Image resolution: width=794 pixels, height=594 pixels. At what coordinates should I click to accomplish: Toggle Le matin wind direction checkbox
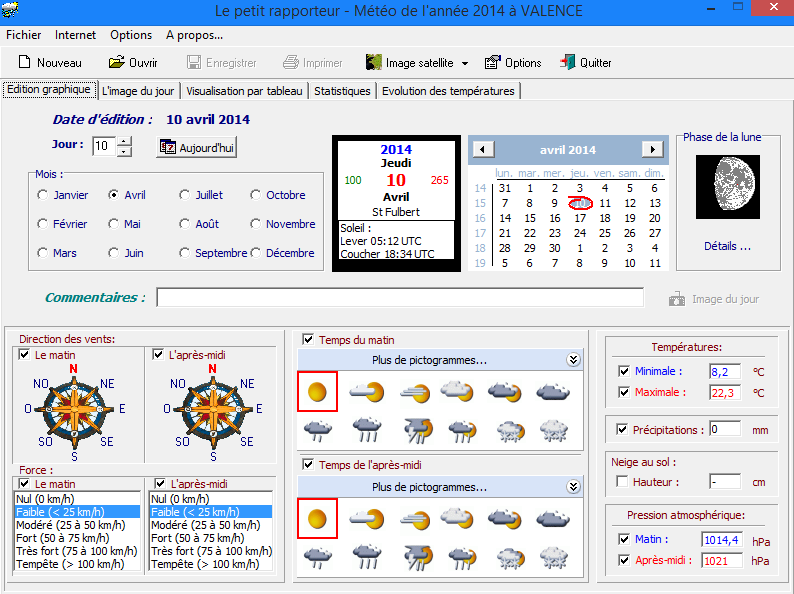24,354
